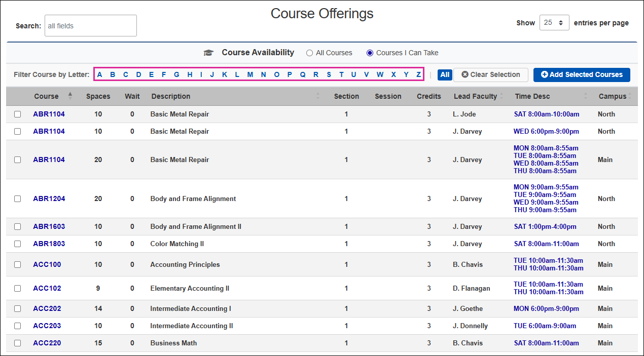Viewport: 644px width, 356px height.
Task: Sort by the Course column arrows
Action: [x=70, y=96]
